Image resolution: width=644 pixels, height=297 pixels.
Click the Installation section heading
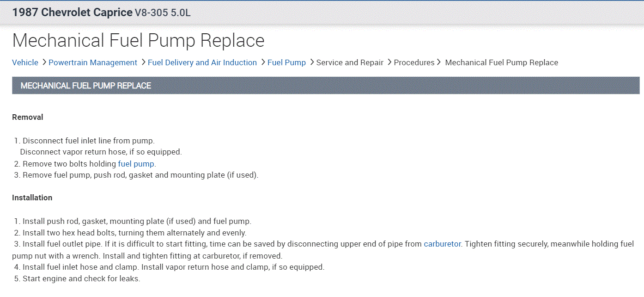[32, 198]
